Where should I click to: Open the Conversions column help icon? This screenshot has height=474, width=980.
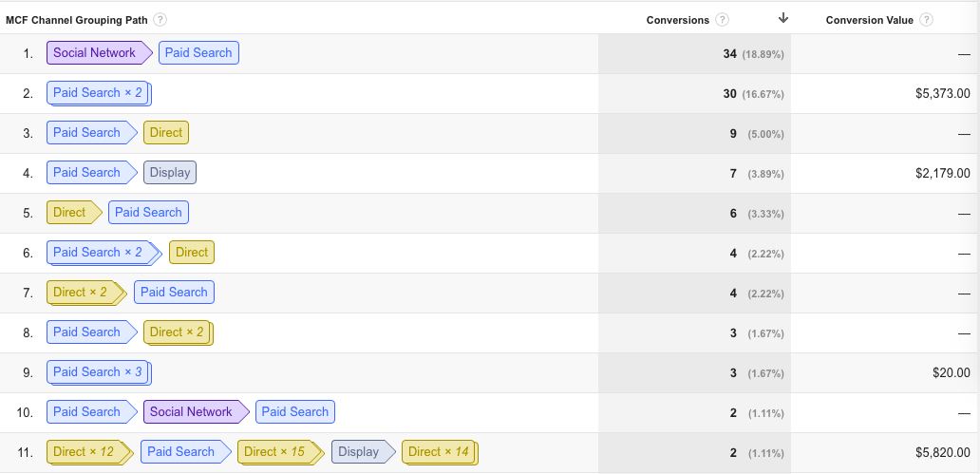pos(722,20)
